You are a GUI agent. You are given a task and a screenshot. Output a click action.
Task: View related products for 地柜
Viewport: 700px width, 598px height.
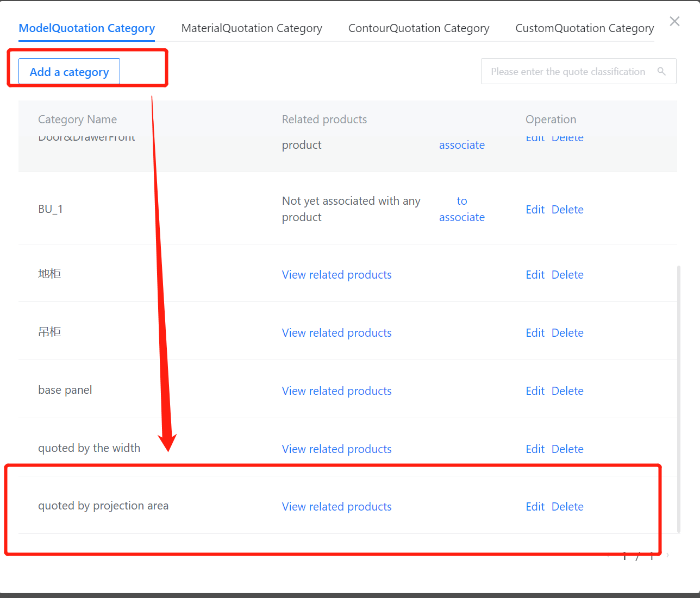336,275
